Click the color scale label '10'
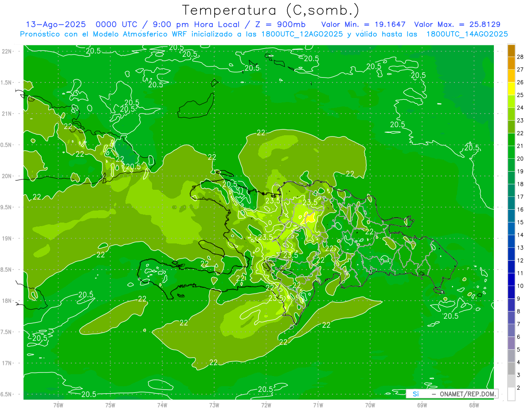The image size is (532, 411). coord(521,286)
